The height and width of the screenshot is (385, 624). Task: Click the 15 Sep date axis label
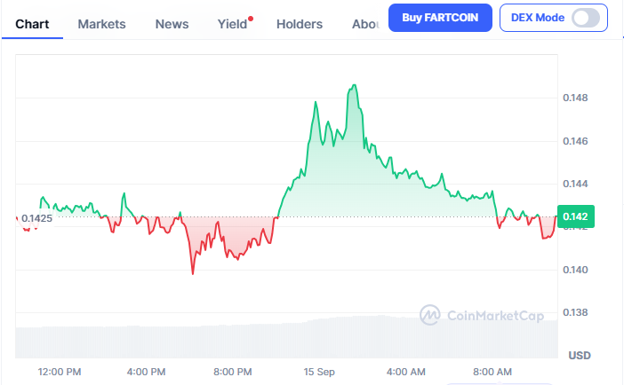tap(319, 372)
